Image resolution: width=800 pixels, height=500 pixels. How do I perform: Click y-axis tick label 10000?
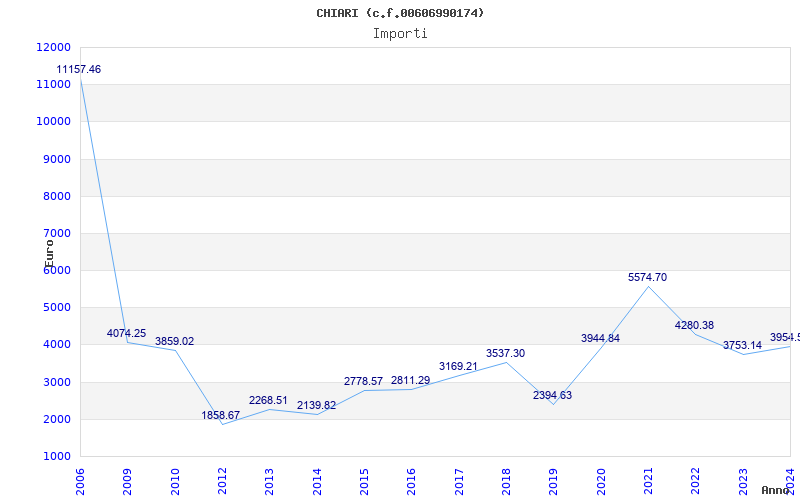[x=54, y=121]
